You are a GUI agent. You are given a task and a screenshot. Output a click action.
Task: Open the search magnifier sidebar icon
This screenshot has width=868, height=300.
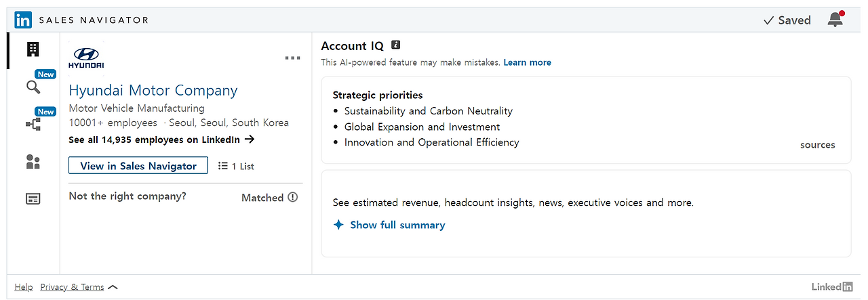tap(33, 87)
